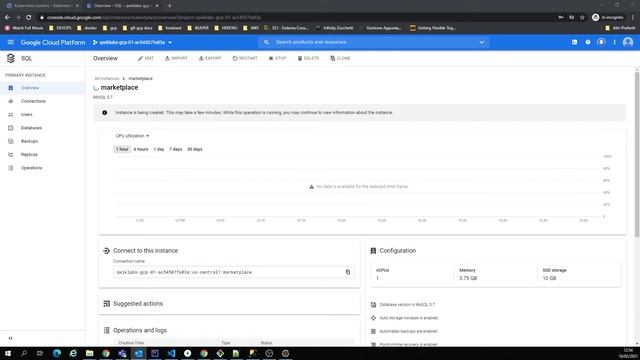
Task: Click the IMPORT button in toolbar
Action: tap(176, 58)
